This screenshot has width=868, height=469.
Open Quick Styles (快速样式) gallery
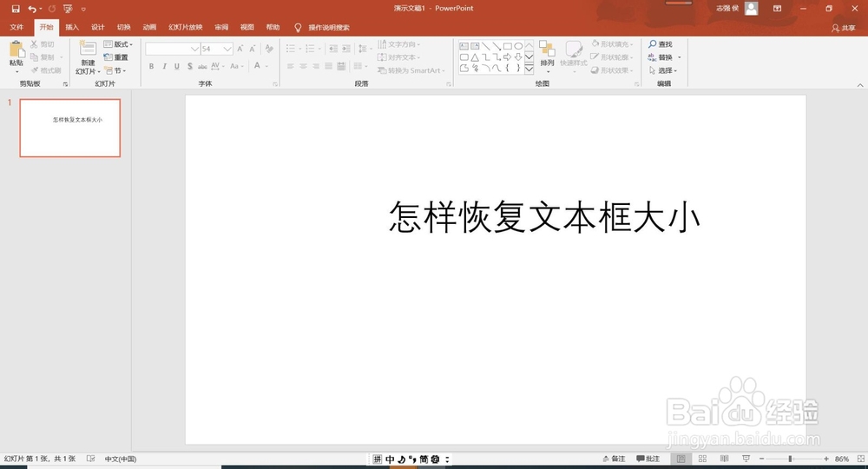(574, 56)
